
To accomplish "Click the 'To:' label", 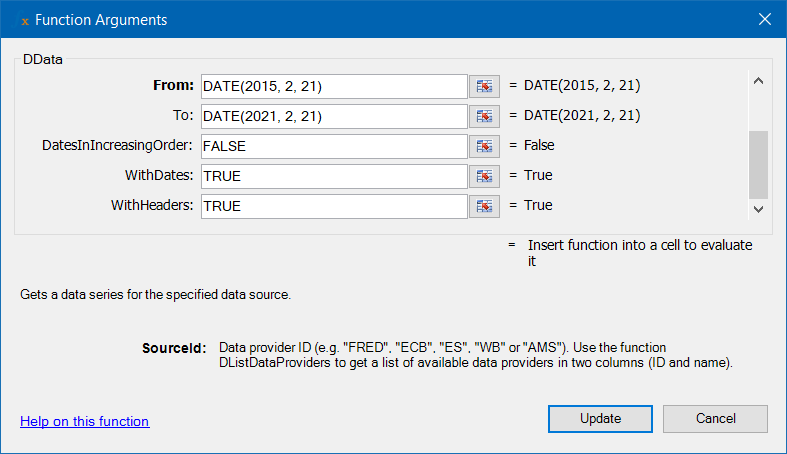I will point(183,115).
